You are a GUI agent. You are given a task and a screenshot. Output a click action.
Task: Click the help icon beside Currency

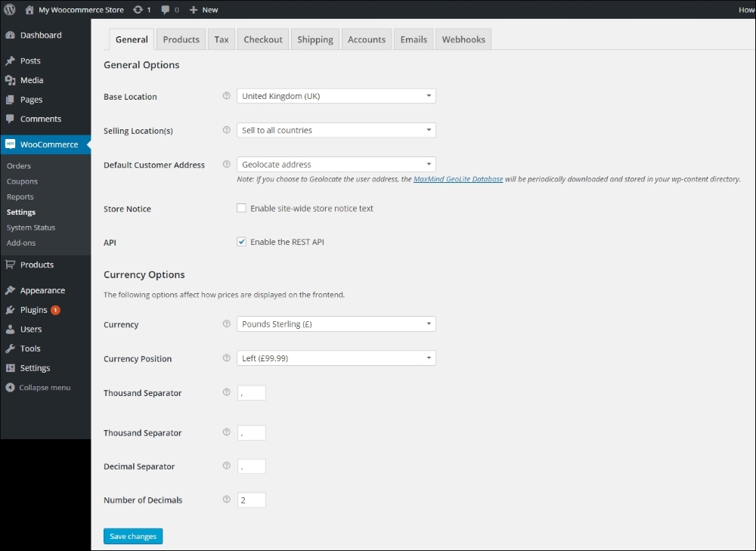(227, 324)
